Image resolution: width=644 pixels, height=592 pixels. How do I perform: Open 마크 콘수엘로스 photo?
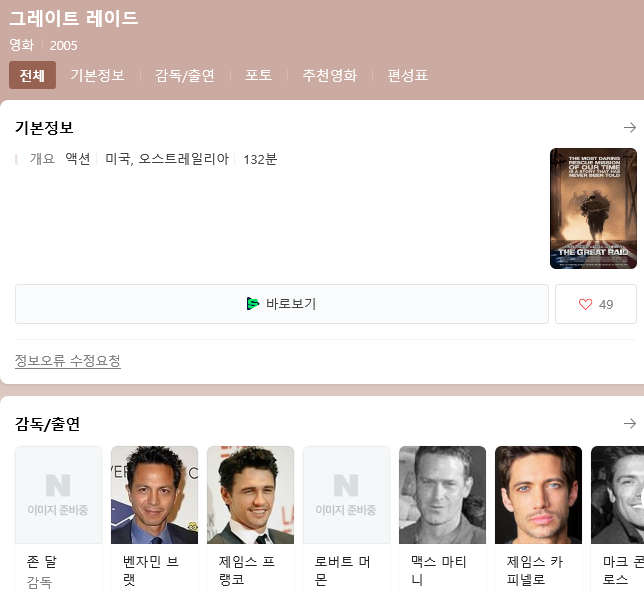click(x=617, y=495)
